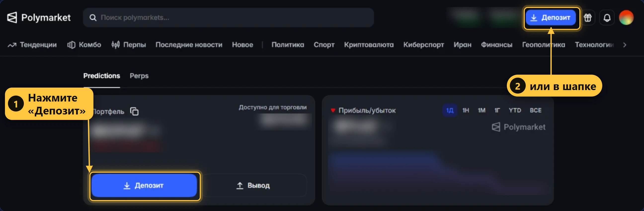Switch to the Perps tab
Screen dimensions: 644x211
coord(139,76)
